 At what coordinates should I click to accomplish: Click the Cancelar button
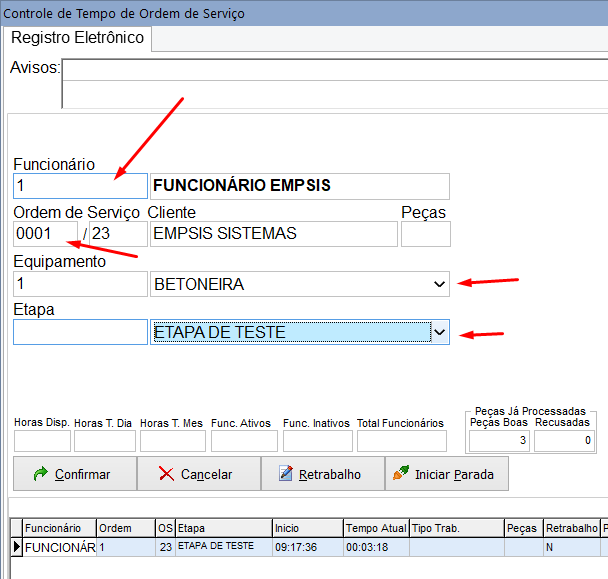pyautogui.click(x=199, y=474)
